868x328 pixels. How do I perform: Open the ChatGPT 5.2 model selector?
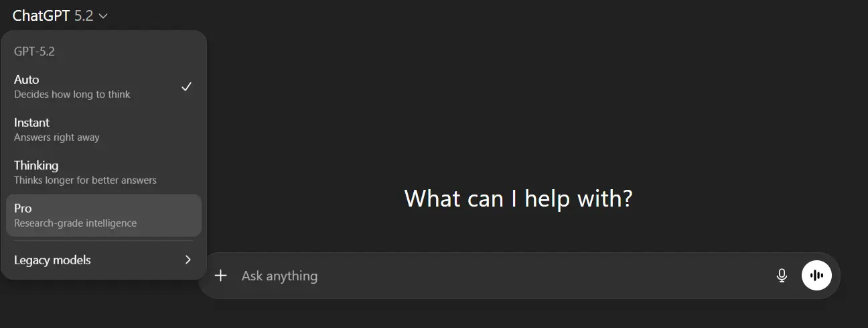(x=60, y=16)
